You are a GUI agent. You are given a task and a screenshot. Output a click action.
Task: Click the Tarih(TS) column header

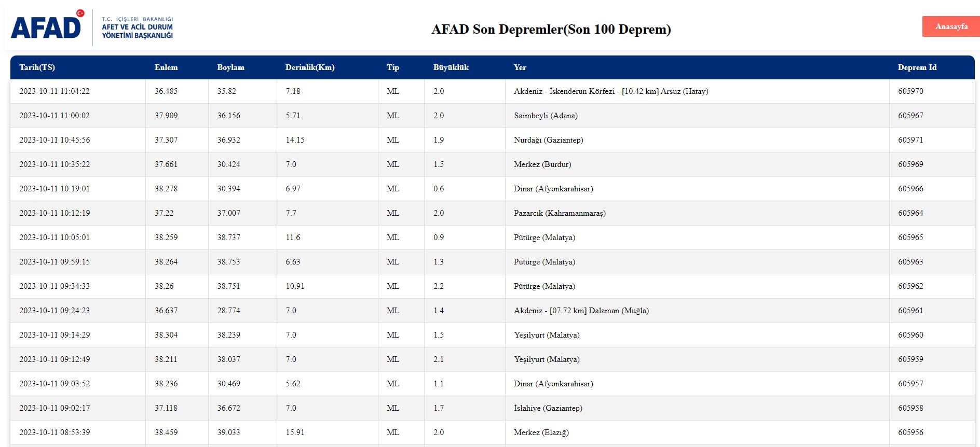tap(37, 67)
